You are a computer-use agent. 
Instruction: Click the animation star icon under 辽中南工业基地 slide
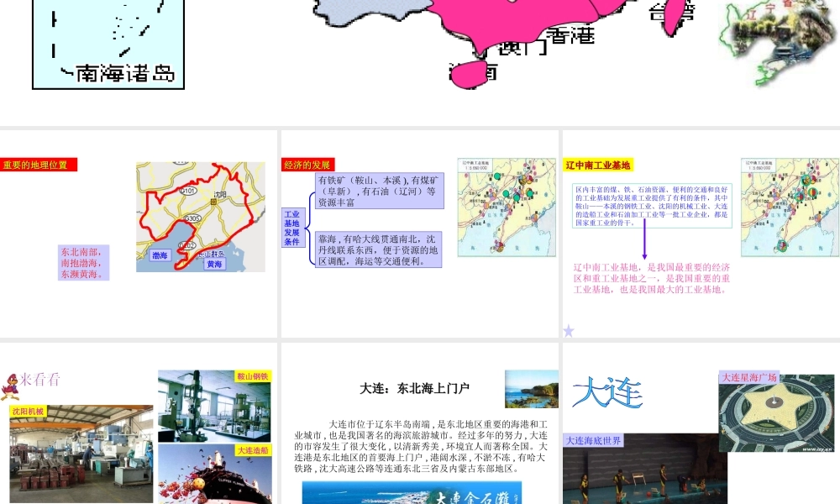pyautogui.click(x=569, y=331)
